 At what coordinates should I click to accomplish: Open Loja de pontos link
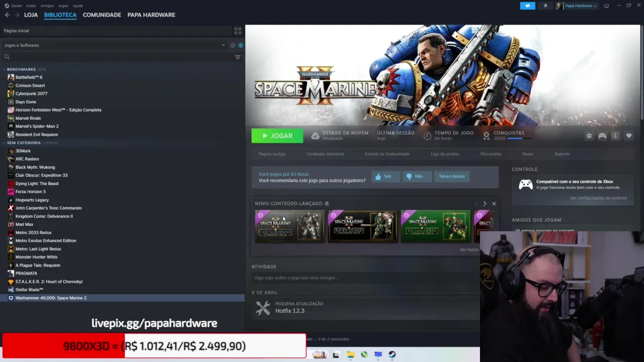[x=445, y=154]
